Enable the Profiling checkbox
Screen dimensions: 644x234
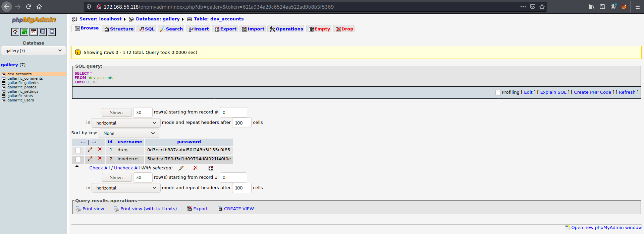pos(498,92)
